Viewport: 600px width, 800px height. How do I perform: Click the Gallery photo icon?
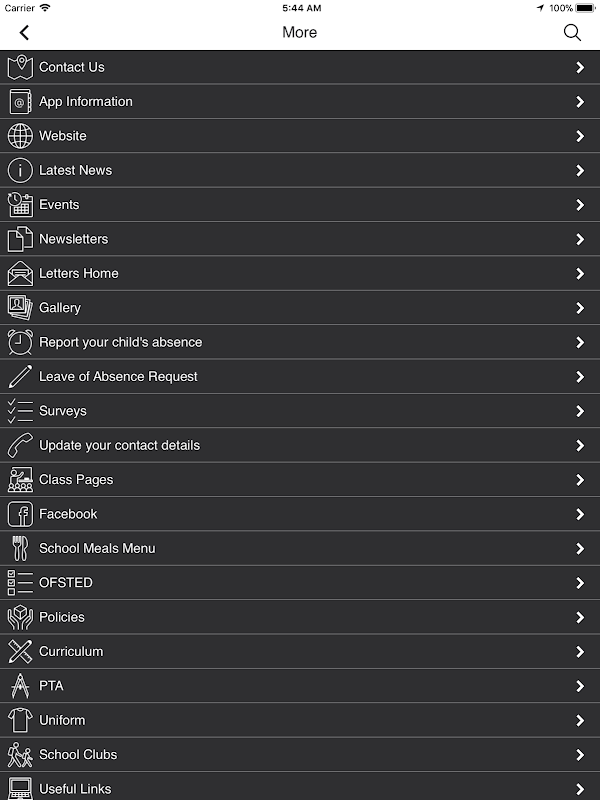click(20, 308)
